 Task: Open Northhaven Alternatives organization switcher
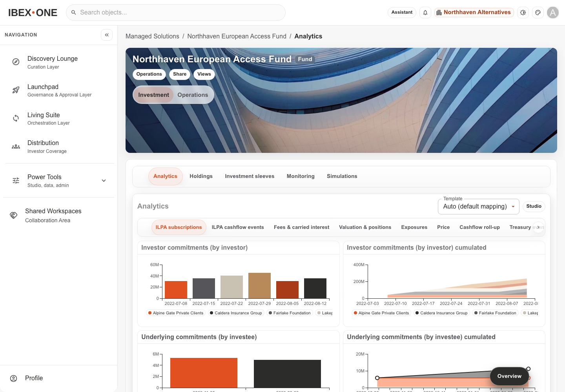474,13
